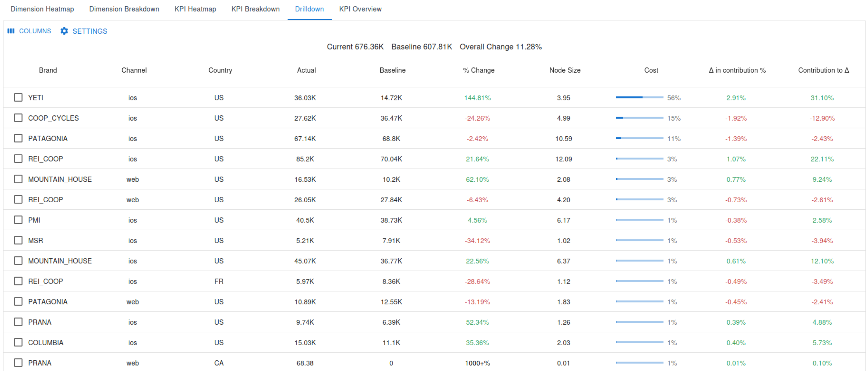Click the CA country cell

[x=219, y=363]
